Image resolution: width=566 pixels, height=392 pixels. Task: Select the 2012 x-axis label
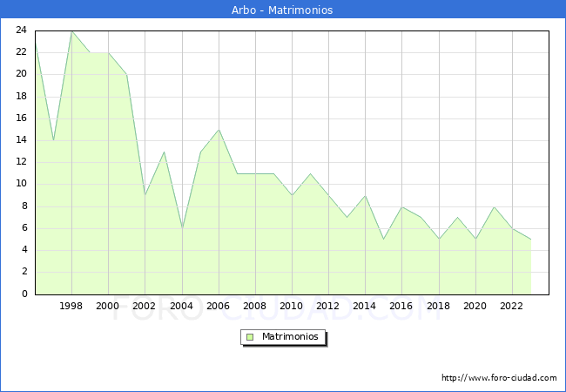(327, 306)
